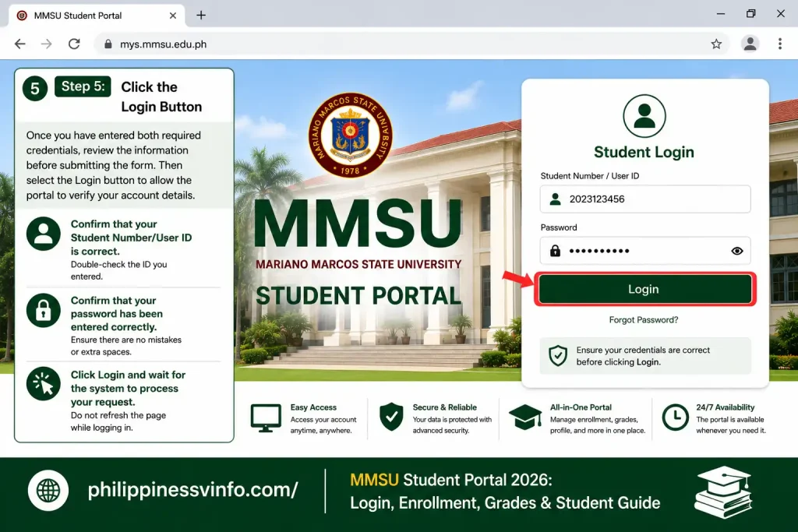Click the graduation cap on books icon
The height and width of the screenshot is (532, 798).
click(x=723, y=492)
